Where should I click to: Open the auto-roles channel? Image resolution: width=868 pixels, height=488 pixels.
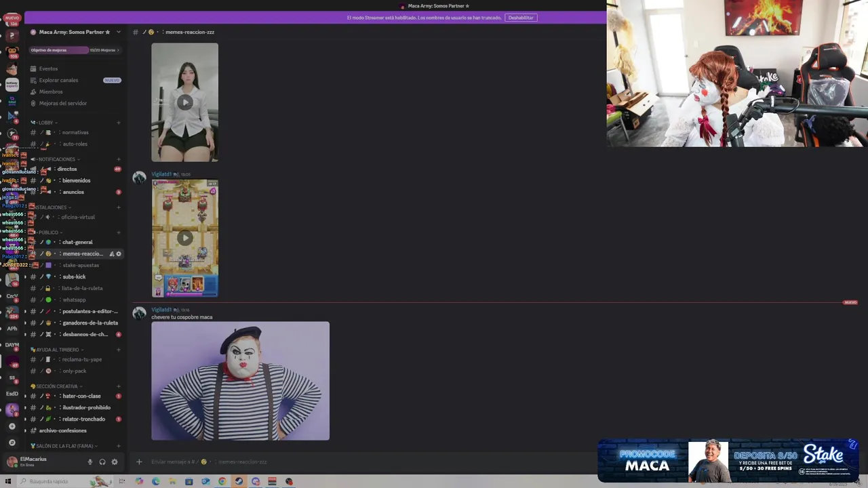coord(75,144)
